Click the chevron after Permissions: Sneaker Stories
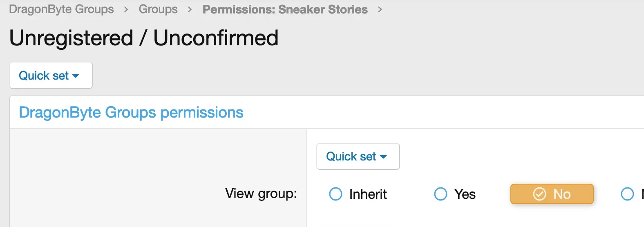The height and width of the screenshot is (227, 644). tap(380, 9)
